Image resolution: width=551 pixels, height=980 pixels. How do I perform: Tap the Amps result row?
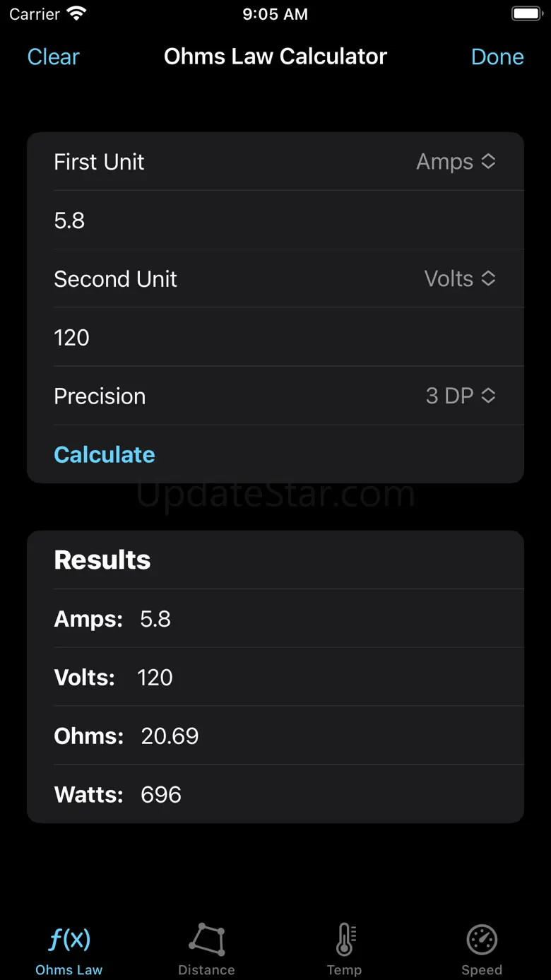click(275, 619)
